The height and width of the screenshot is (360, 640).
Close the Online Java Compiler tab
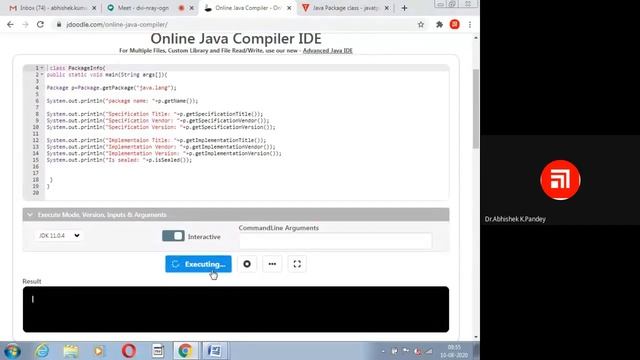pyautogui.click(x=289, y=8)
